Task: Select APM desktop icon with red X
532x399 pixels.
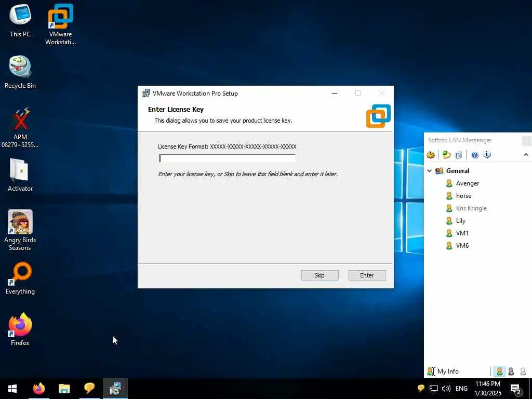Action: pyautogui.click(x=20, y=128)
